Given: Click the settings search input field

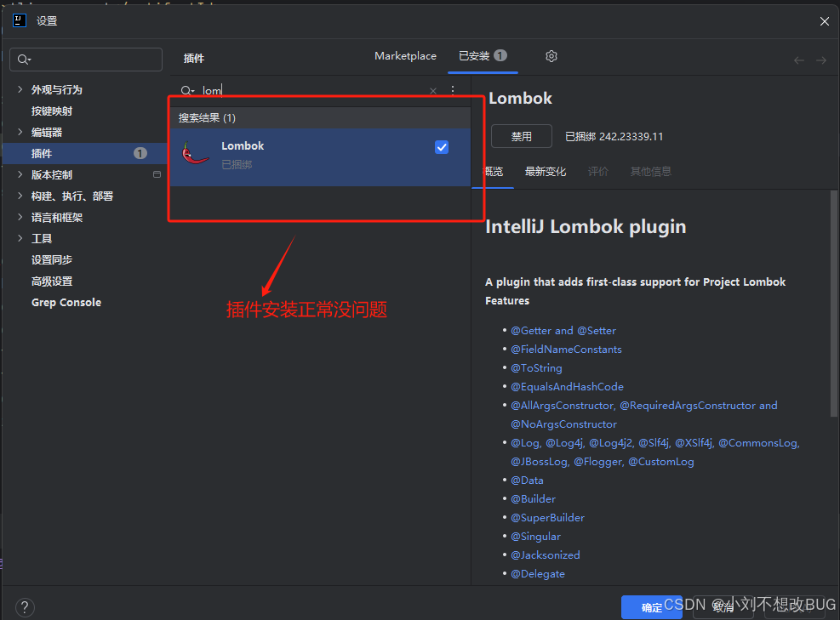Looking at the screenshot, I should coord(85,60).
